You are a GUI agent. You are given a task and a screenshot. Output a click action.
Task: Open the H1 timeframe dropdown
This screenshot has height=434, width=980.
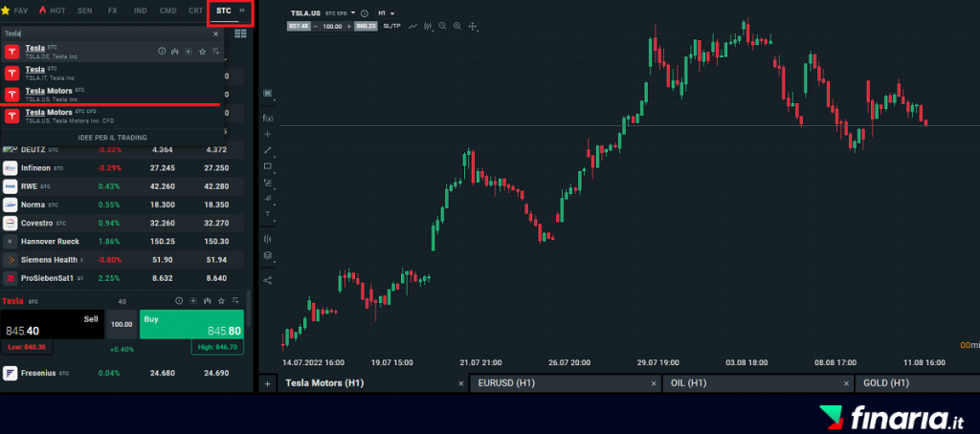tap(387, 13)
